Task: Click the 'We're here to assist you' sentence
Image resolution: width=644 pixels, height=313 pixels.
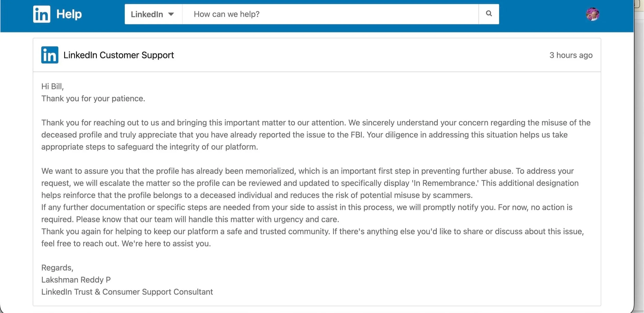Action: (x=166, y=243)
